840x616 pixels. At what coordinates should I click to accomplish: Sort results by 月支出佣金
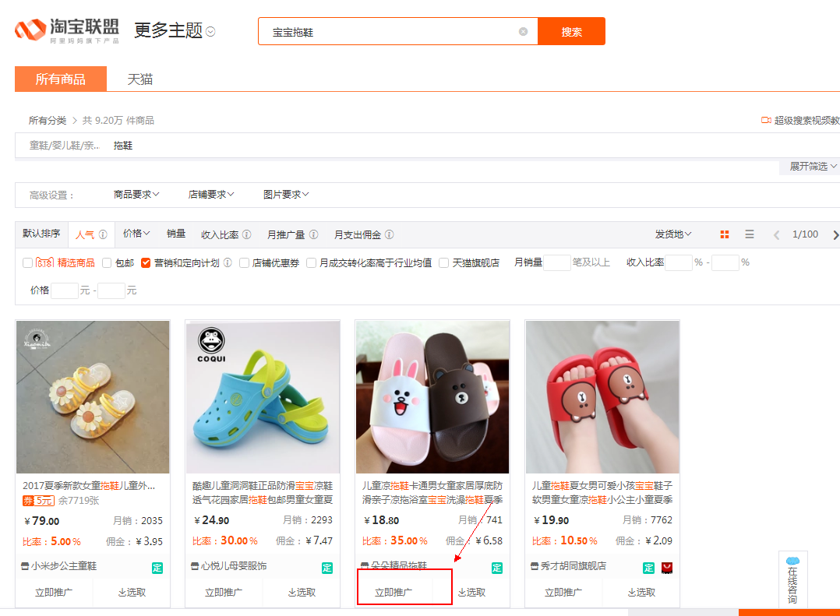[x=358, y=234]
